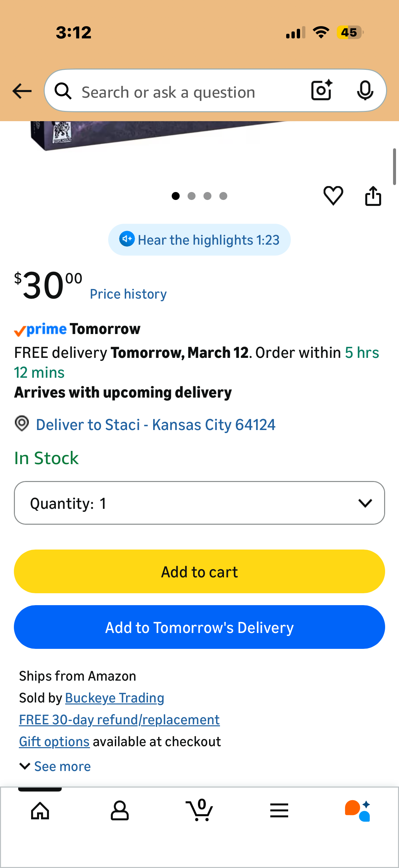Open the Quantity dropdown
This screenshot has height=868, width=399.
(x=199, y=503)
